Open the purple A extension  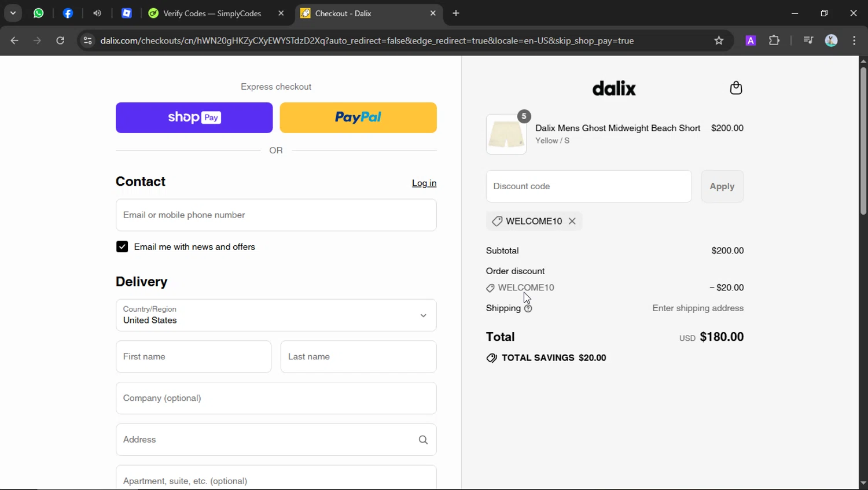(751, 40)
